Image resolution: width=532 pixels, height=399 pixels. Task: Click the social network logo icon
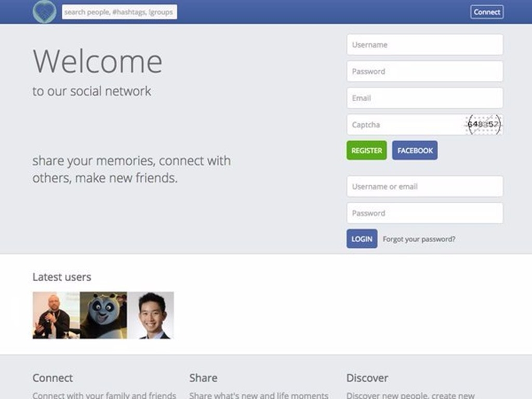(46, 11)
